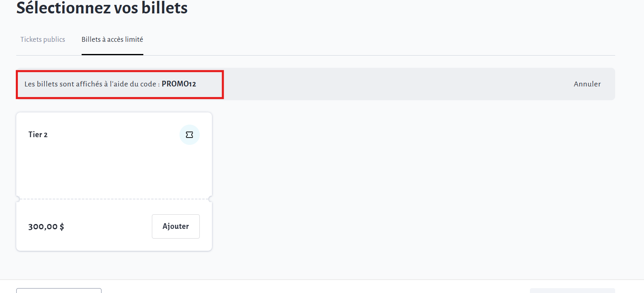644x293 pixels.
Task: Click the ticket icon in Tier 2 card
Action: click(189, 135)
